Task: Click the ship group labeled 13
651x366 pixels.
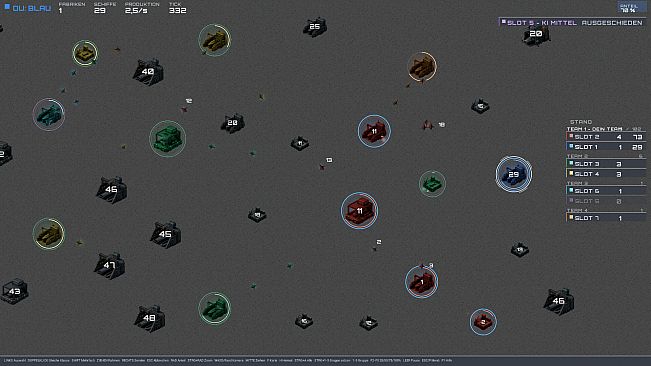Action: [x=322, y=167]
